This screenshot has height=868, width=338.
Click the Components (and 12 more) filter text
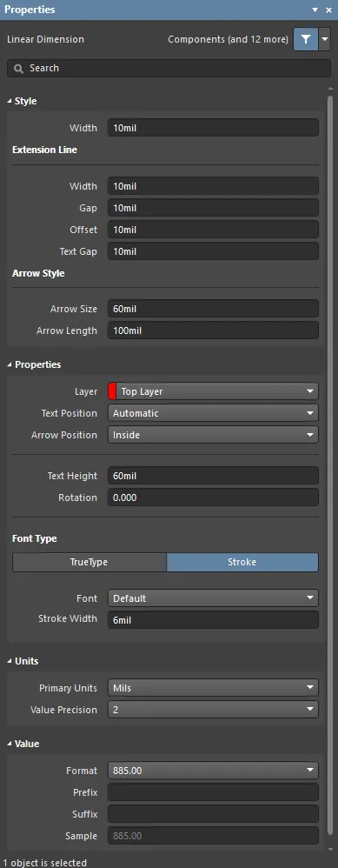[228, 39]
